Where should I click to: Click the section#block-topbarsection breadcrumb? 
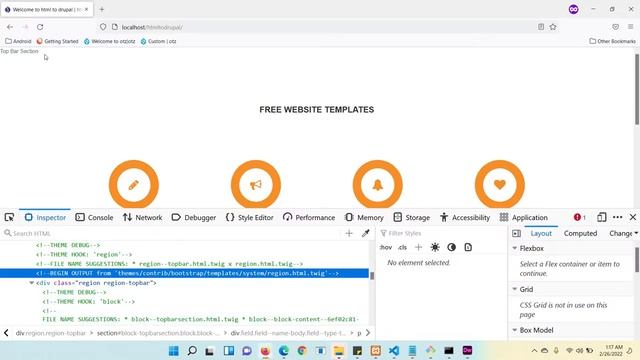tap(158, 333)
